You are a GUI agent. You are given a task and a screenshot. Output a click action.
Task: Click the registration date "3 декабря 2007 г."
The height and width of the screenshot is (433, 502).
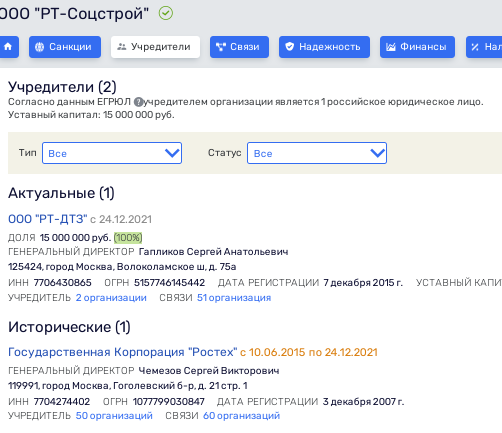coord(363,401)
